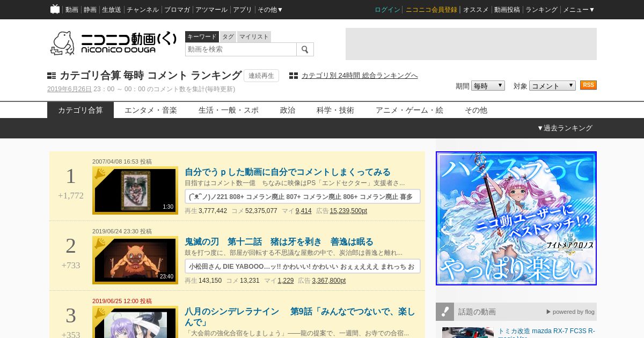The height and width of the screenshot is (338, 644).
Task: Click the pen icon of 話題の動画 header
Action: [445, 312]
